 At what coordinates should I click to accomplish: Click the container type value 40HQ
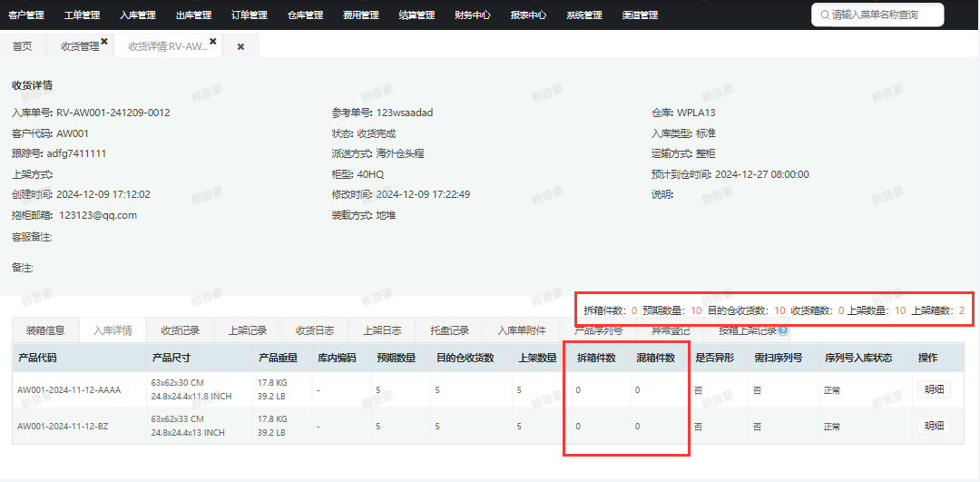[370, 173]
